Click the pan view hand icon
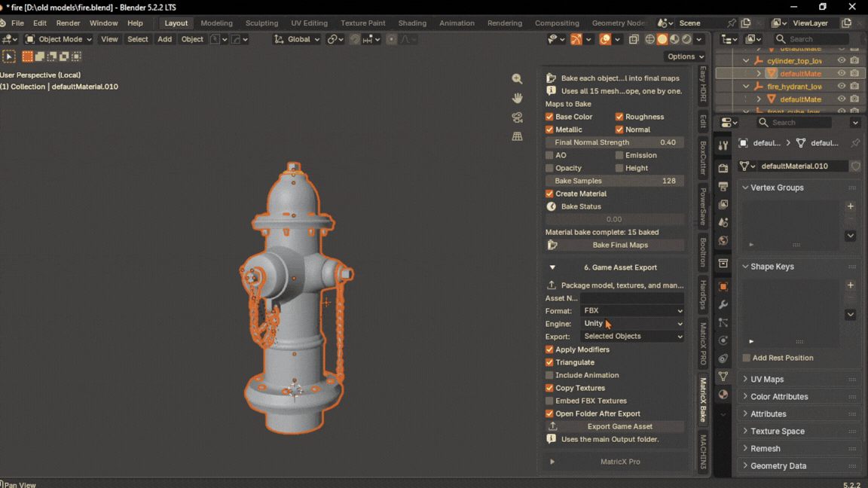Image resolution: width=868 pixels, height=488 pixels. 517,98
